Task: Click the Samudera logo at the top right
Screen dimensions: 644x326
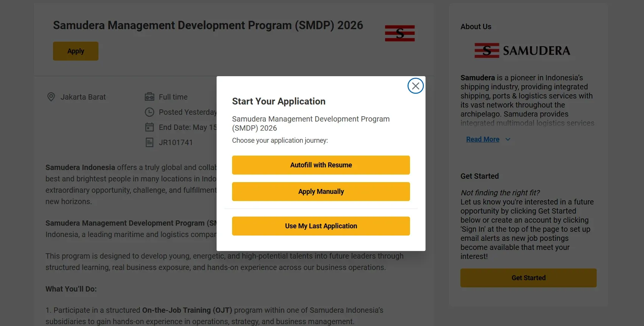Action: click(x=399, y=33)
